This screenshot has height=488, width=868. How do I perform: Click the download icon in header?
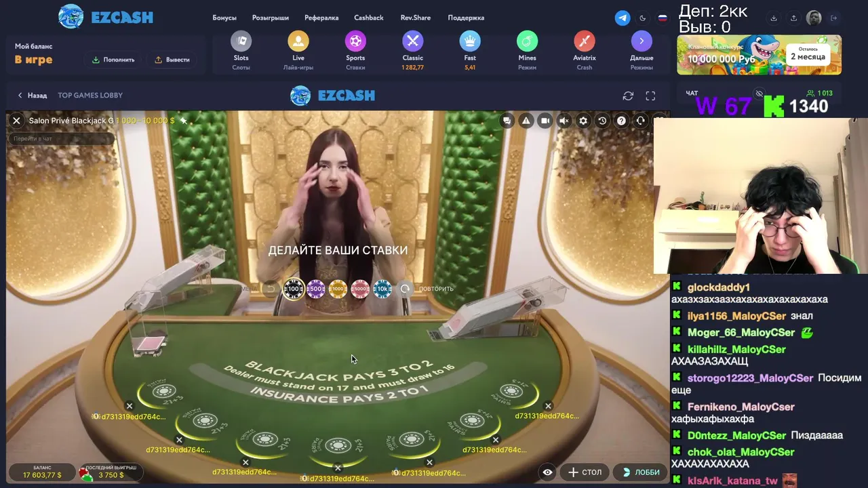(x=774, y=18)
